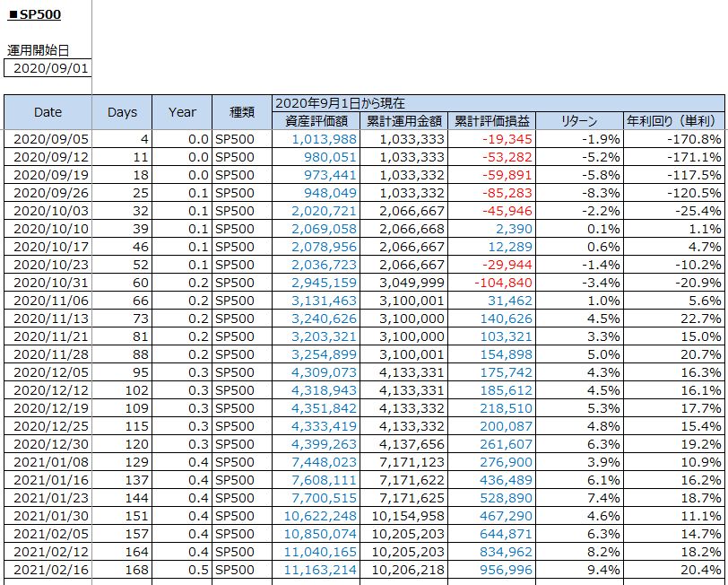
Task: Select the 年利回り（単利） column header
Action: click(674, 121)
